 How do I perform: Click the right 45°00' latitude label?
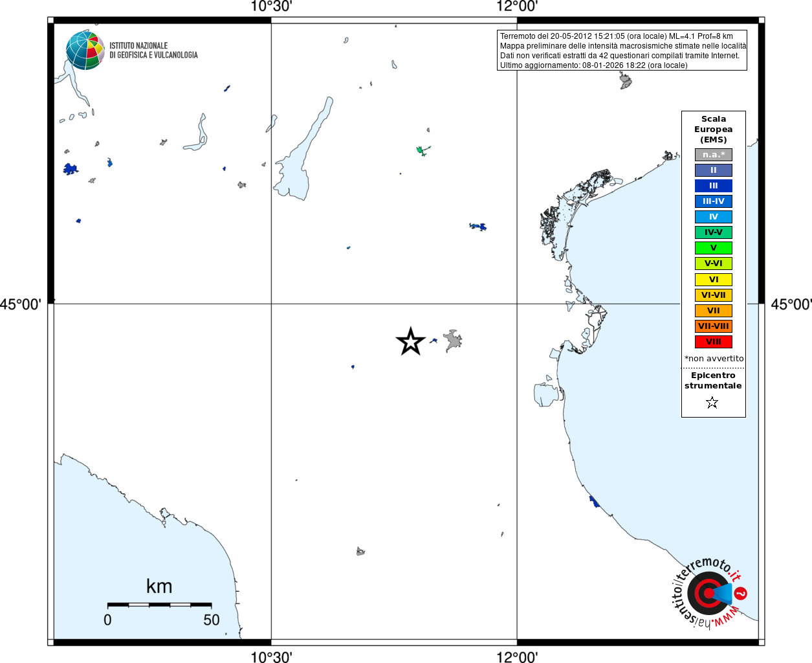click(791, 304)
